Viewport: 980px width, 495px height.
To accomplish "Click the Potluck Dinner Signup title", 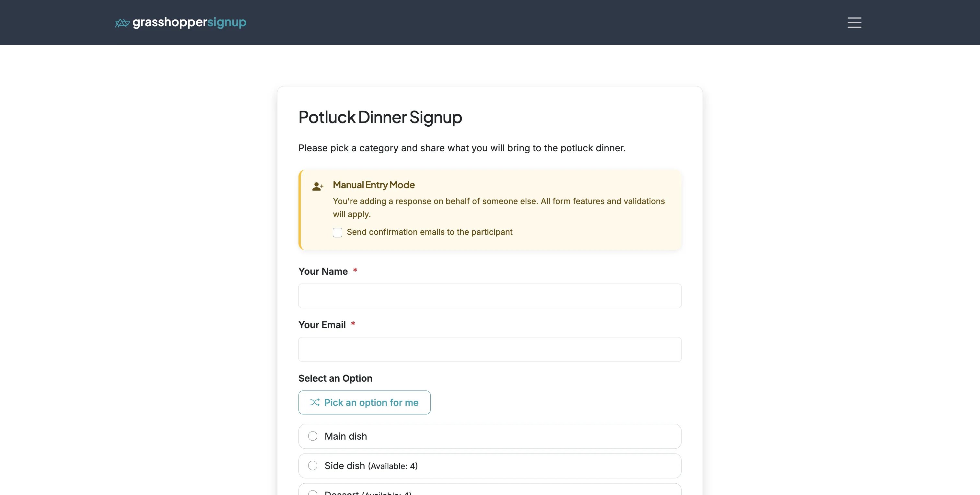I will (380, 118).
